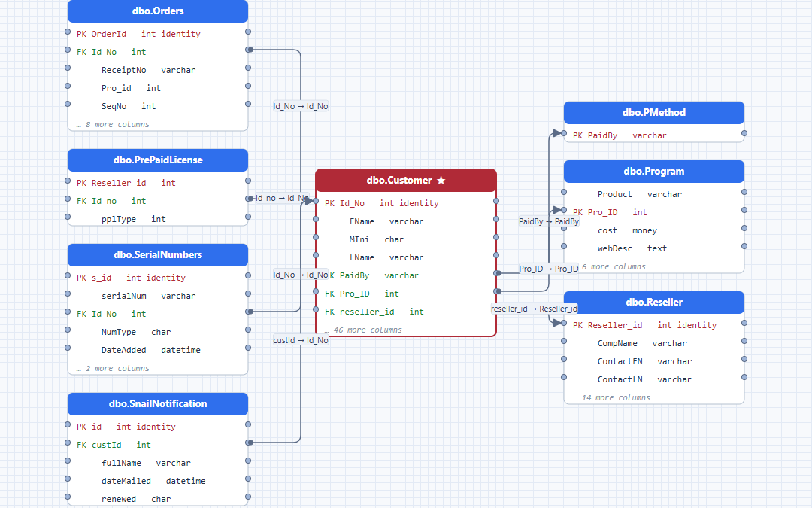The height and width of the screenshot is (508, 812).
Task: Select the CompName column in dbo.Reseller
Action: pyautogui.click(x=654, y=343)
